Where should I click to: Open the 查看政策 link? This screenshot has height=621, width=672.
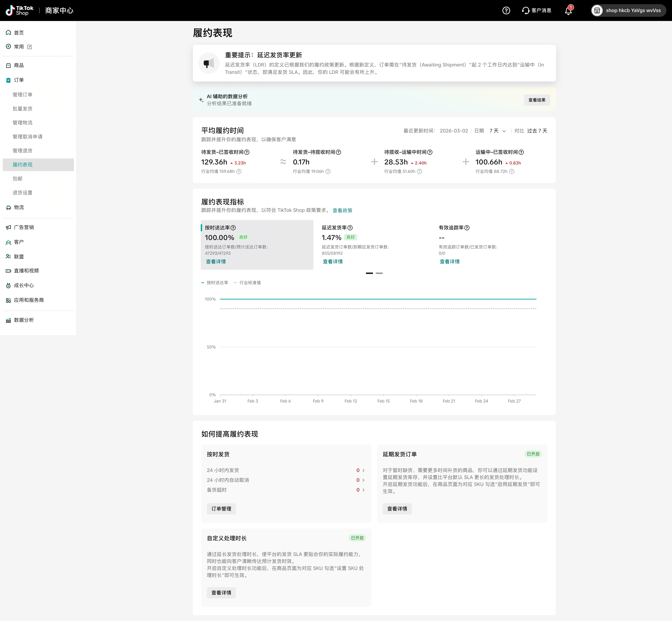[342, 210]
